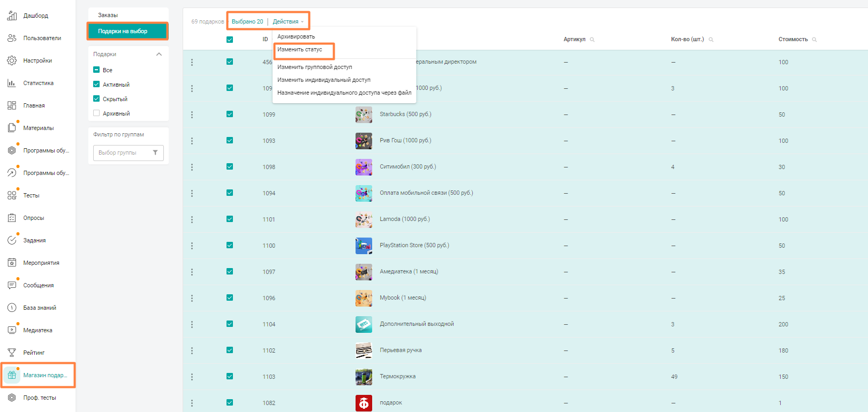Click the Выбрано 20 link
Screen dimensions: 868x412
247,21
